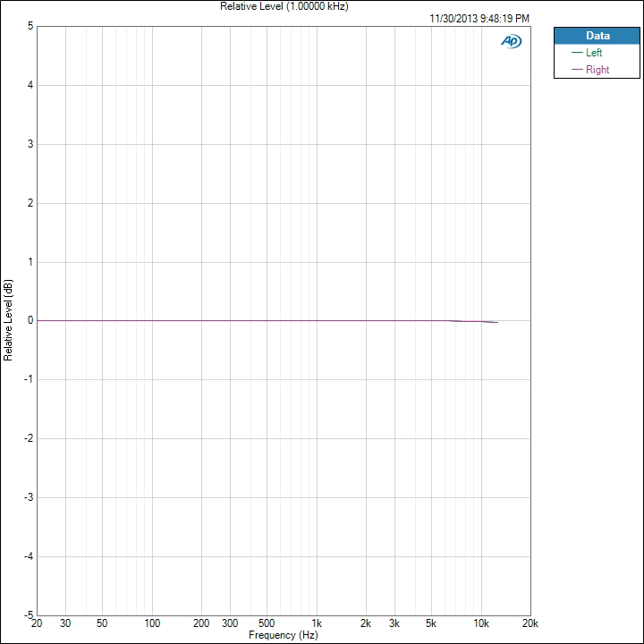This screenshot has height=644, width=644.
Task: Click the green Left trace line swatch
Action: pos(577,53)
